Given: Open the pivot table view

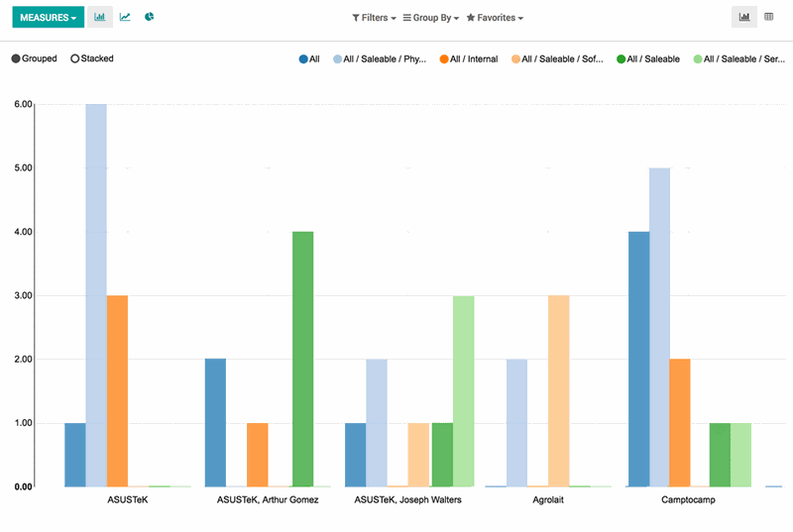Looking at the screenshot, I should (769, 17).
